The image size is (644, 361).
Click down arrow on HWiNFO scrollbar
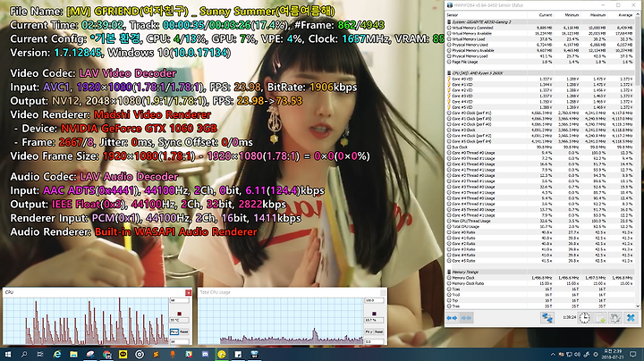638,306
